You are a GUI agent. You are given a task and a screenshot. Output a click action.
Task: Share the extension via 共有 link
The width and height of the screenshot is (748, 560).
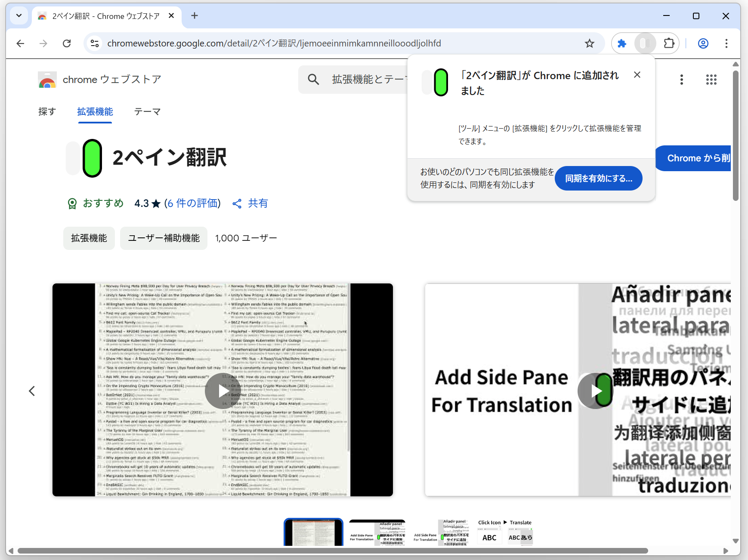point(250,203)
